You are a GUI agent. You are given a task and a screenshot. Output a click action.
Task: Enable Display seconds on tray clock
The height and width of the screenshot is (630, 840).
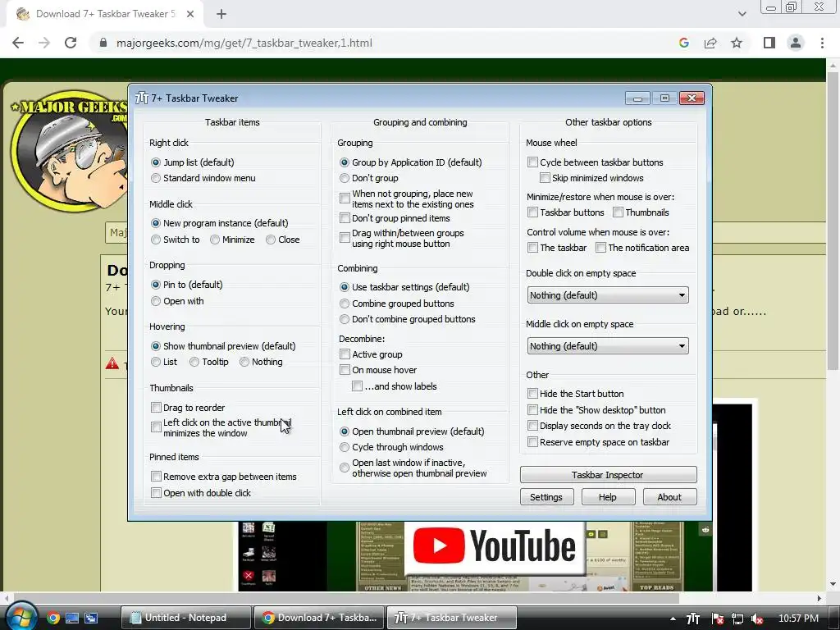tap(532, 426)
